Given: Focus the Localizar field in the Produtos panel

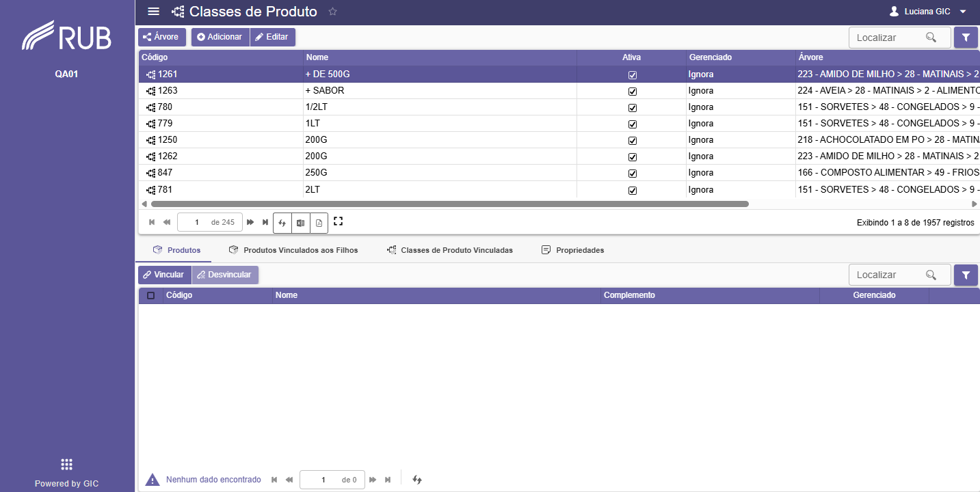Looking at the screenshot, I should click(x=899, y=275).
